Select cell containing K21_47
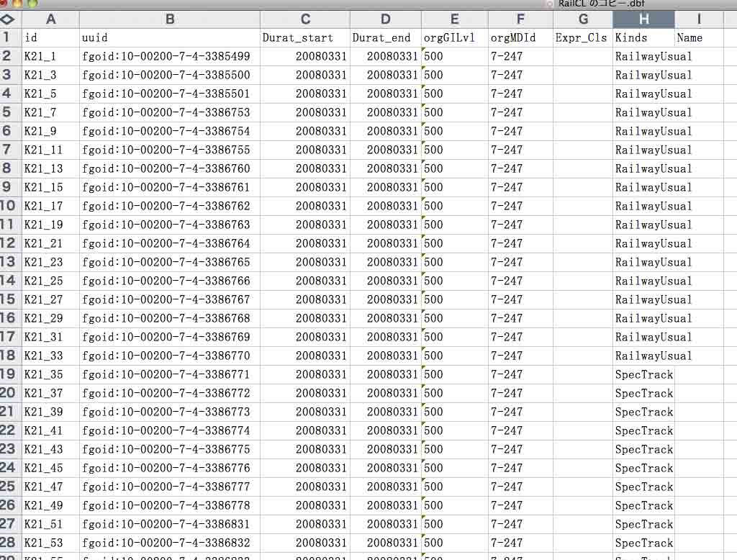 click(x=51, y=487)
